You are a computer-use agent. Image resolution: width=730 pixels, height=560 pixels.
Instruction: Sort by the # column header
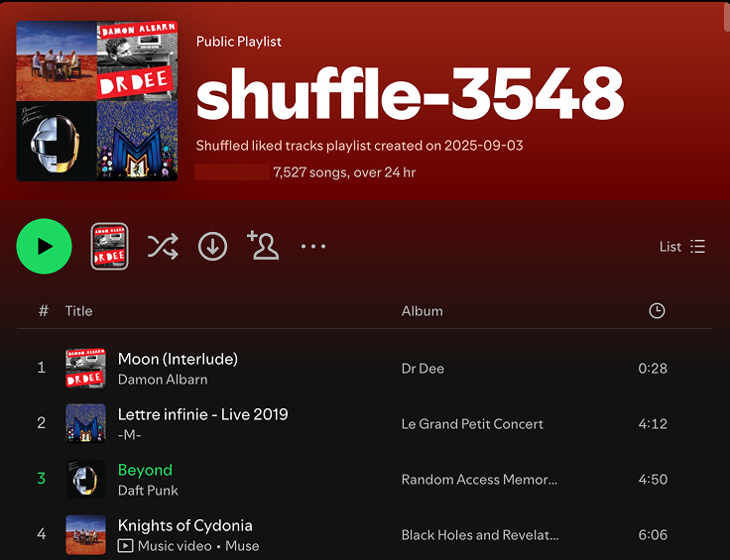coord(44,310)
